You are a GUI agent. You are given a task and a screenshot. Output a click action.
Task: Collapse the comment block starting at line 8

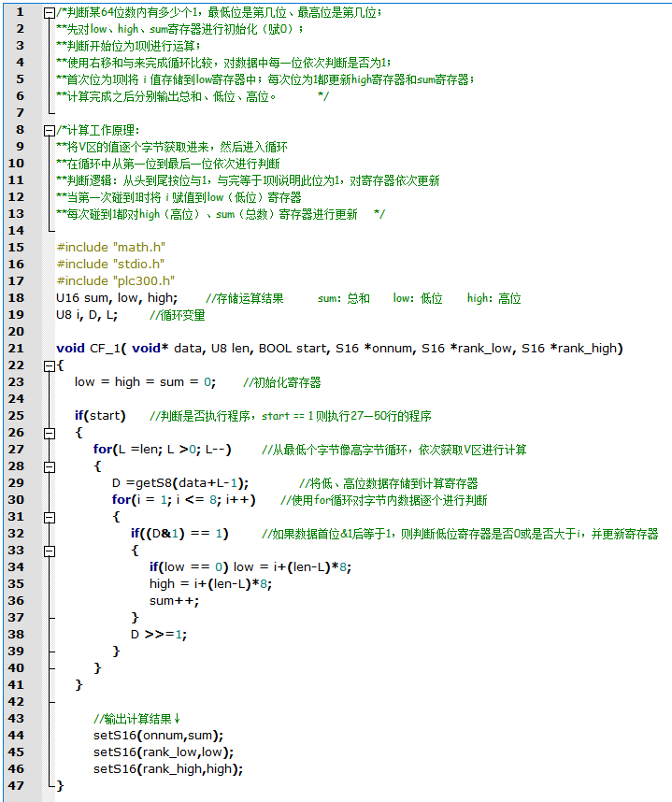(x=50, y=131)
